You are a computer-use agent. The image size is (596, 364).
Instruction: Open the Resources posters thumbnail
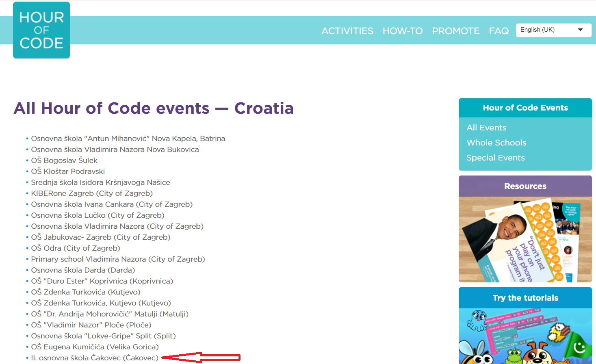(525, 239)
